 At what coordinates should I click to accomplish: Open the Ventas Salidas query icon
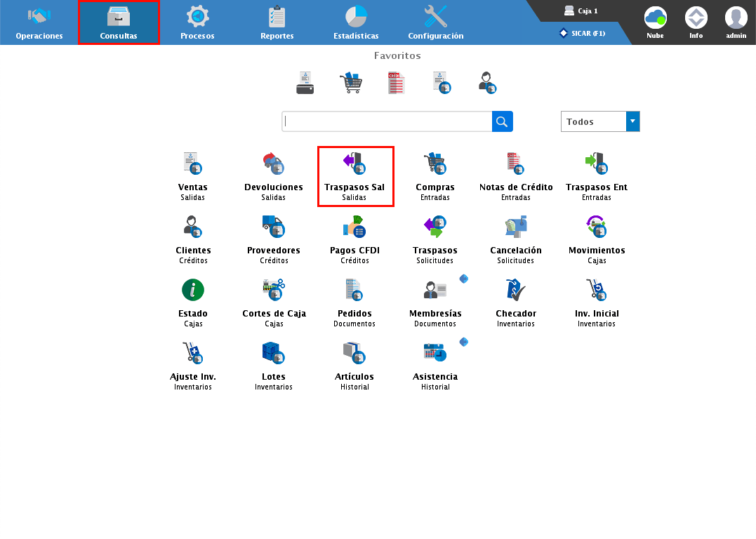(192, 165)
